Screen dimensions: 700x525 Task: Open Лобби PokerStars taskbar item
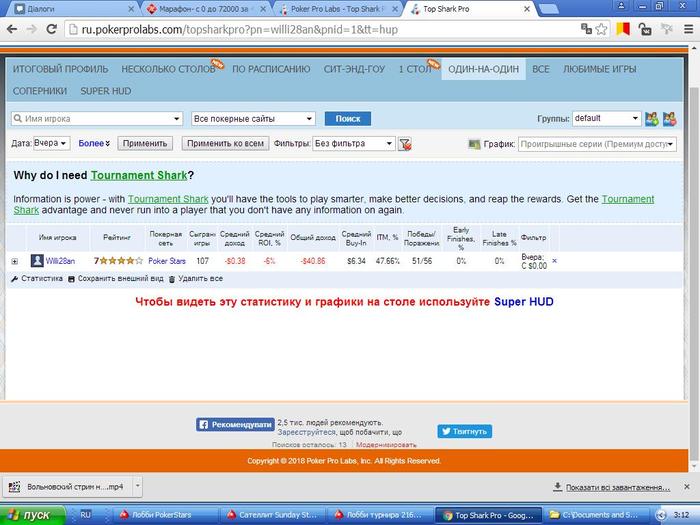coord(165,515)
